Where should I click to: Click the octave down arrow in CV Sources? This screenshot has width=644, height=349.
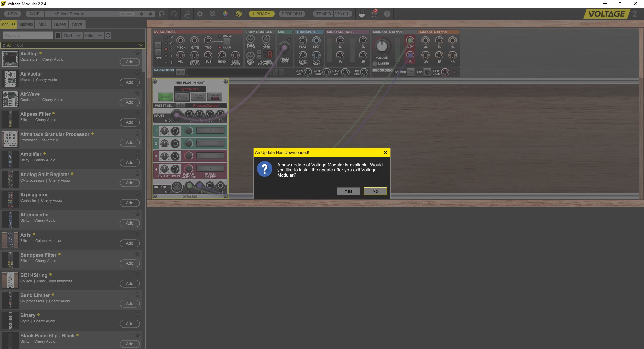pos(158,52)
